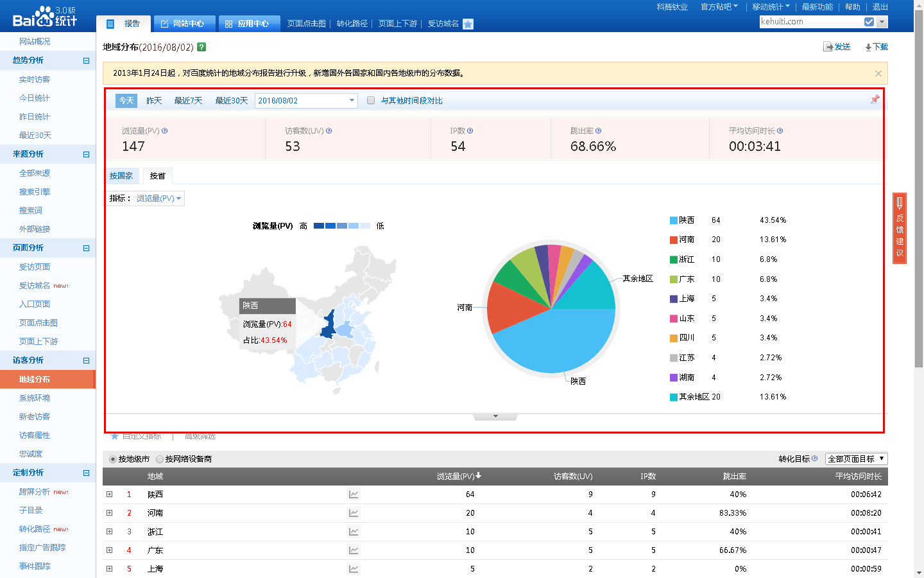The image size is (924, 578).
Task: Open 转化路径 in top navigation
Action: click(352, 24)
